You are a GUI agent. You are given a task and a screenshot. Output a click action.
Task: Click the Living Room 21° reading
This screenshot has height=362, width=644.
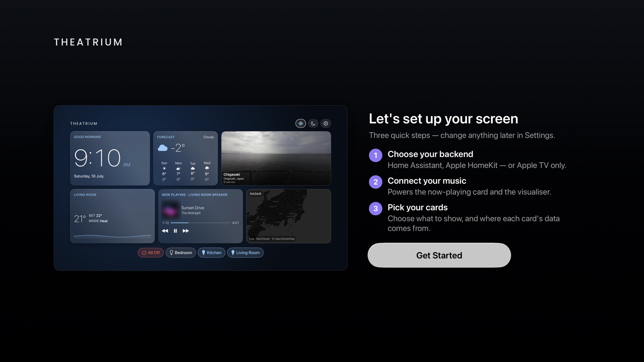pos(80,219)
